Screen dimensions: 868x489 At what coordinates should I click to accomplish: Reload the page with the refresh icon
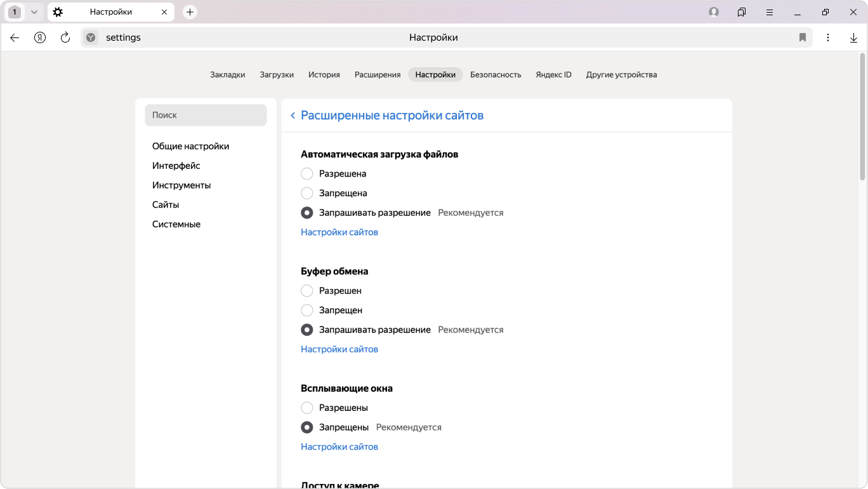tap(65, 38)
